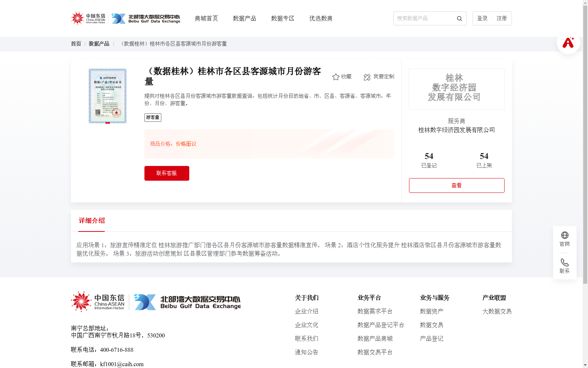Open the 商城首页 nav item

point(206,18)
